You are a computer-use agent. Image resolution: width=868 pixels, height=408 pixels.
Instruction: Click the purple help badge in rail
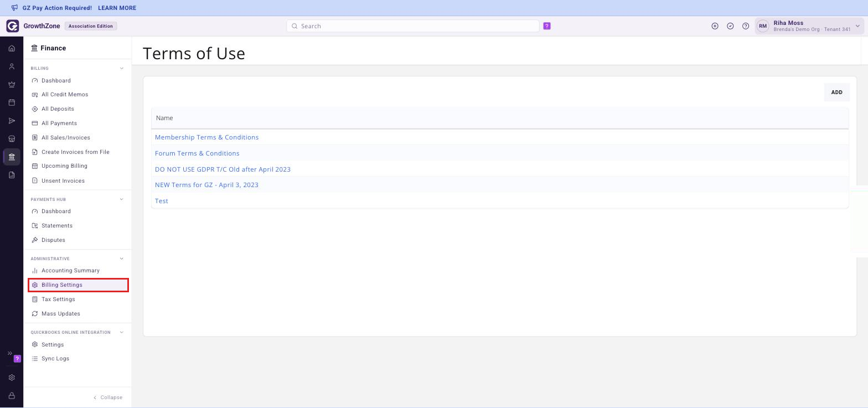(x=17, y=359)
